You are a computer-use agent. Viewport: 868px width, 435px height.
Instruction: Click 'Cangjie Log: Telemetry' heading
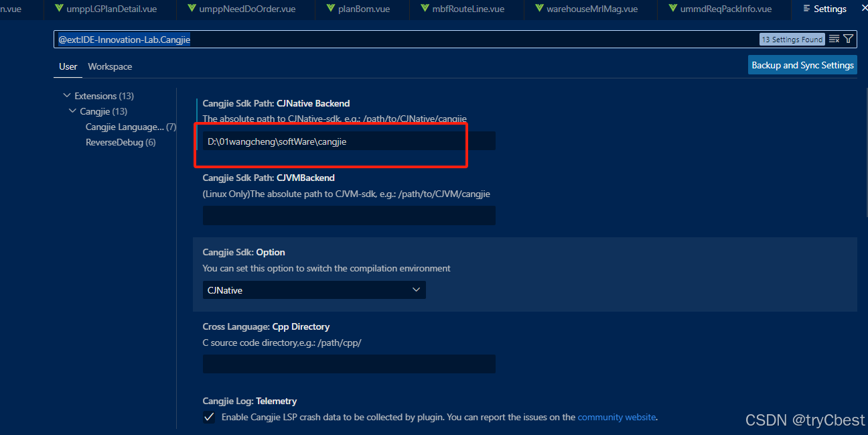tap(250, 401)
